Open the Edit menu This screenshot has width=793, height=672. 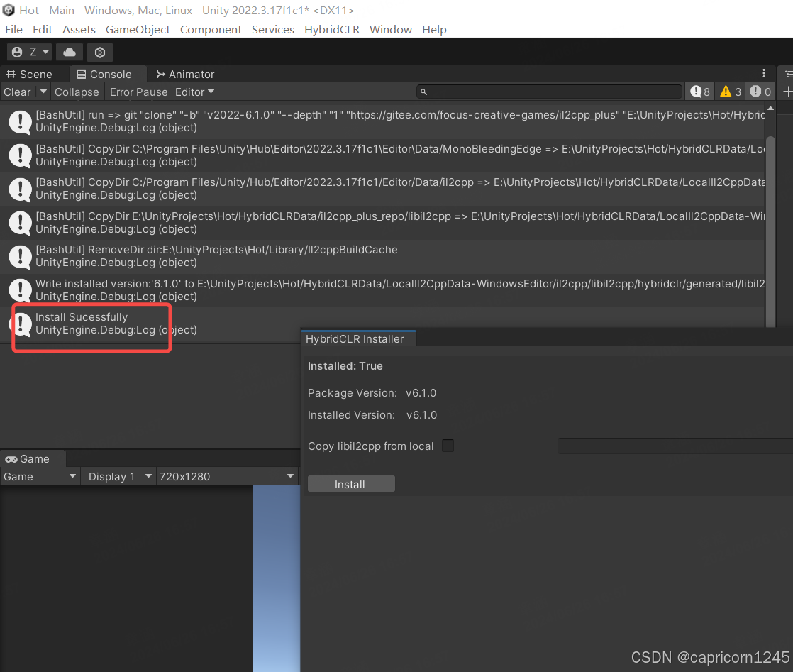pos(43,29)
